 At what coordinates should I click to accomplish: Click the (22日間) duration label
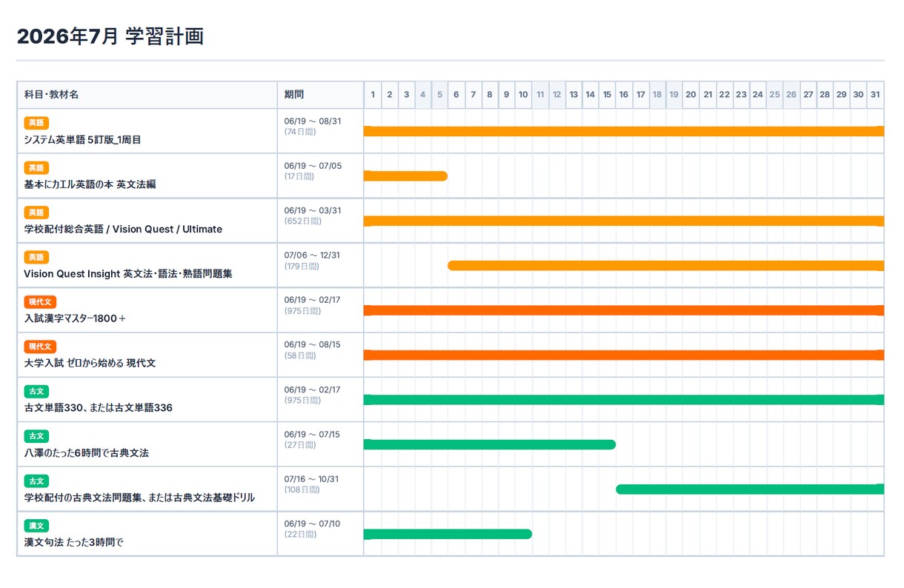click(x=300, y=535)
